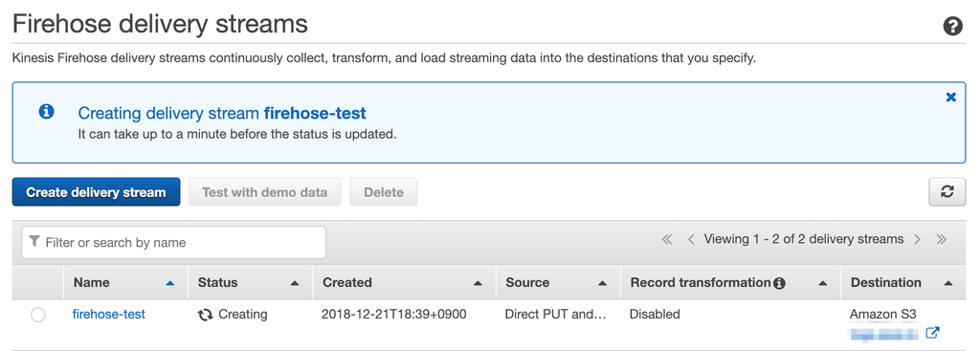Open the firehose-test delivery stream link

[109, 314]
